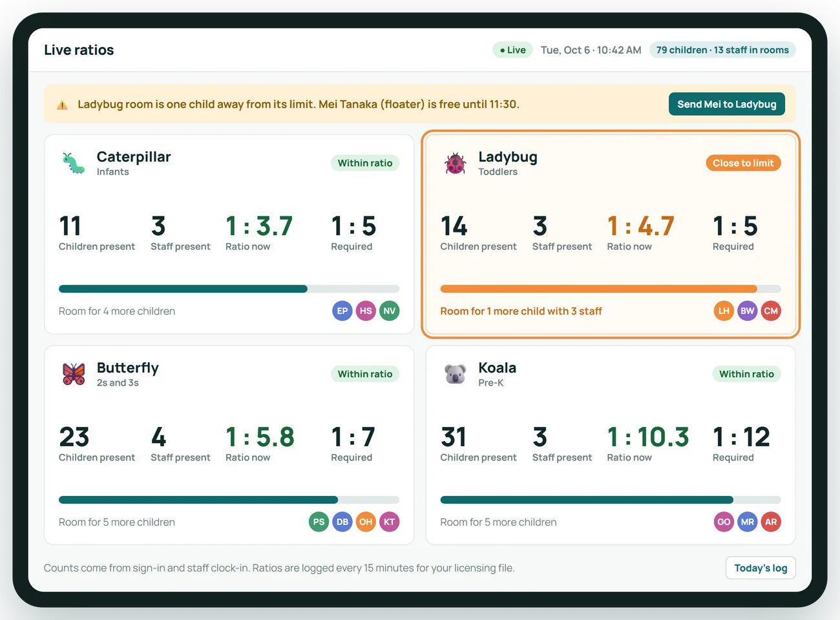This screenshot has height=620, width=840.
Task: Open staff avatar CM in Ladybug
Action: tap(771, 311)
